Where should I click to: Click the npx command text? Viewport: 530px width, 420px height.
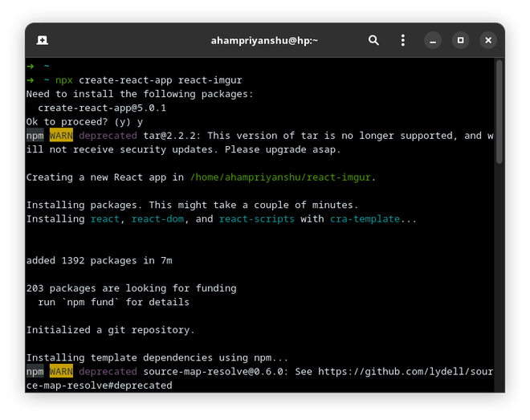(x=64, y=80)
